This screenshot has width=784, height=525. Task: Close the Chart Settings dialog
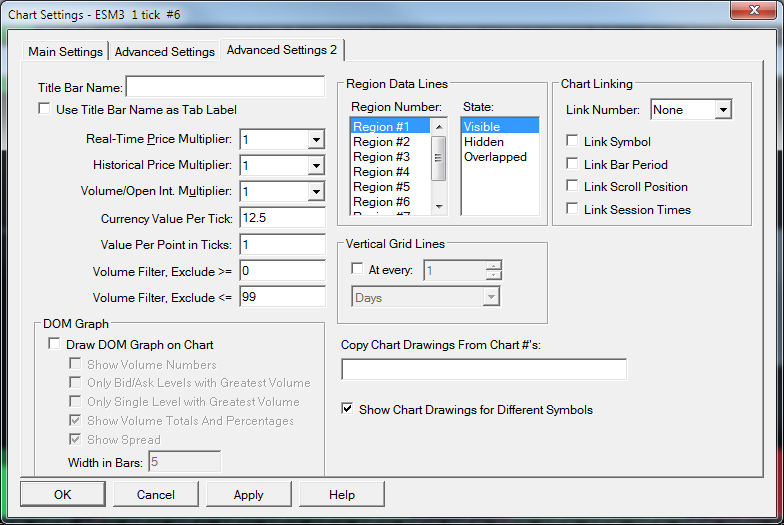pos(754,10)
